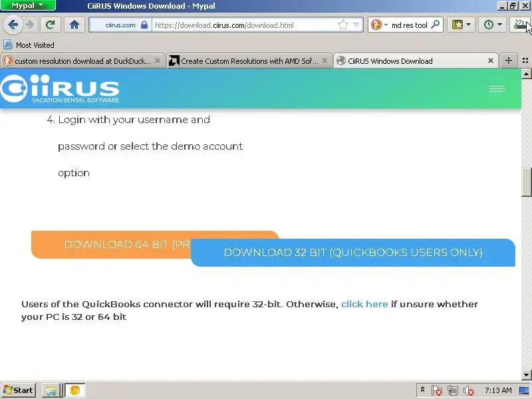
Task: Click the Forward arrow button
Action: pos(30,25)
